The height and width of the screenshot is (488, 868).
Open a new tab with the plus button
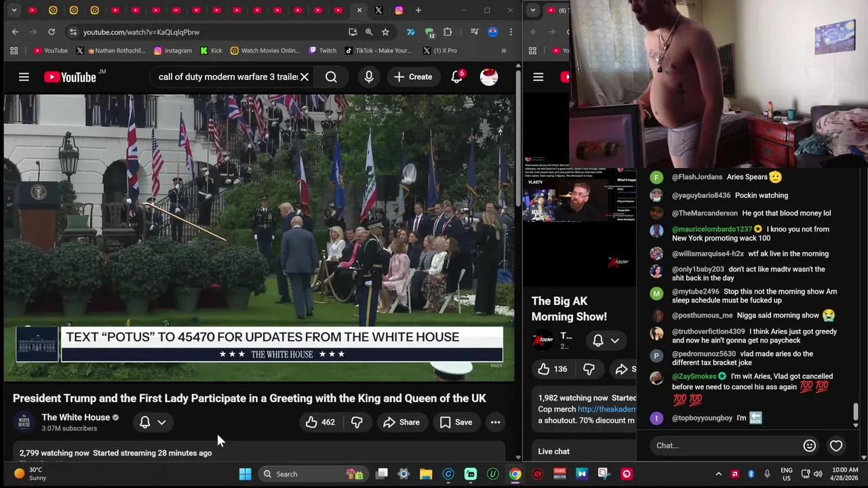[x=418, y=10]
